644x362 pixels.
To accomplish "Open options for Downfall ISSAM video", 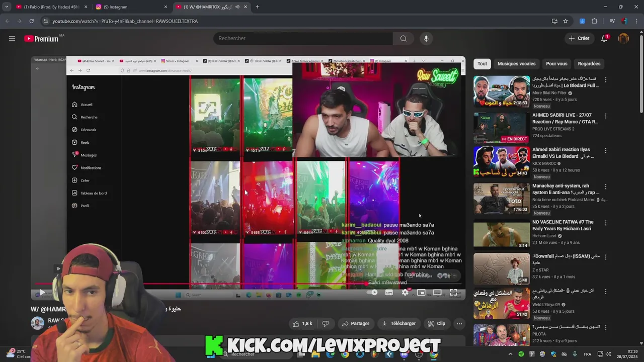I will (605, 256).
